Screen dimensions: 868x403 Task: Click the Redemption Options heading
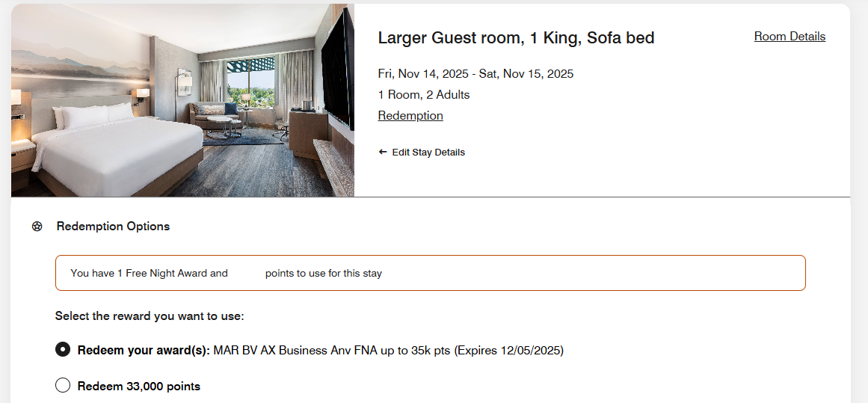click(x=113, y=227)
